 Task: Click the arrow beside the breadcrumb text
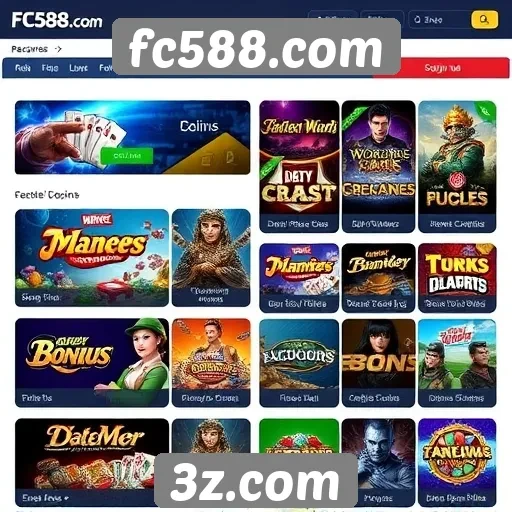(x=58, y=49)
